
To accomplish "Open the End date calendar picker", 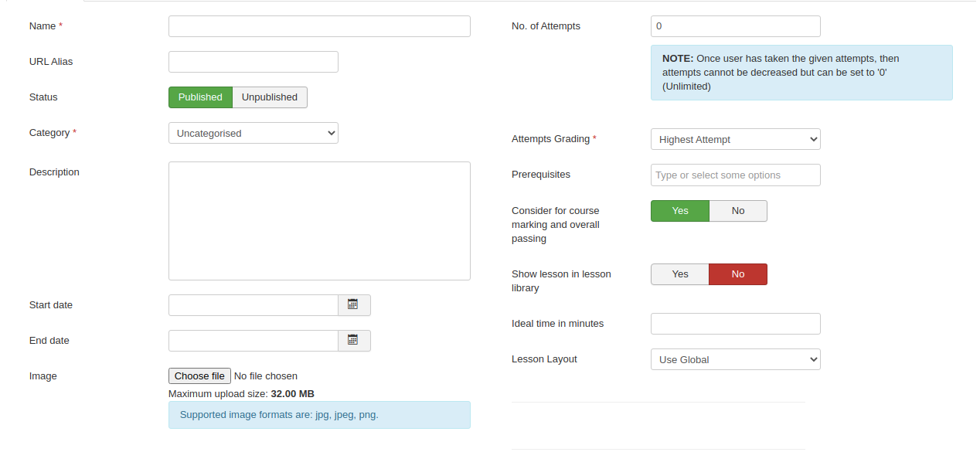I will point(353,341).
